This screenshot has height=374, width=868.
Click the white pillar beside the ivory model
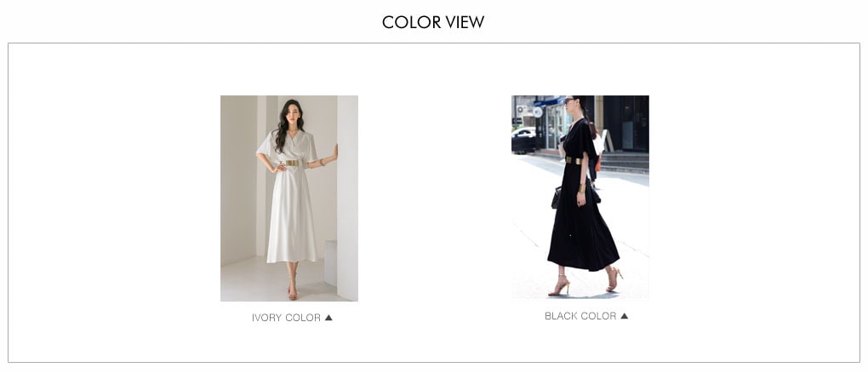coord(347,199)
